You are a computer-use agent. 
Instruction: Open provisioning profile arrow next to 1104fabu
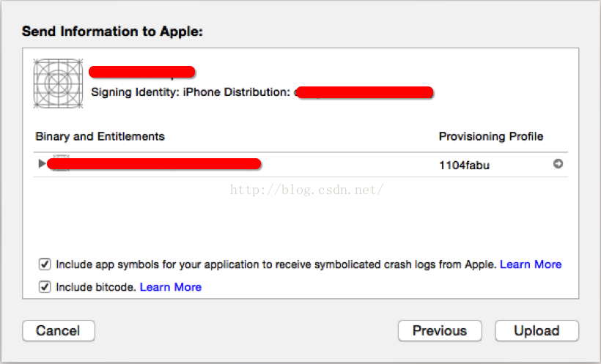(558, 164)
